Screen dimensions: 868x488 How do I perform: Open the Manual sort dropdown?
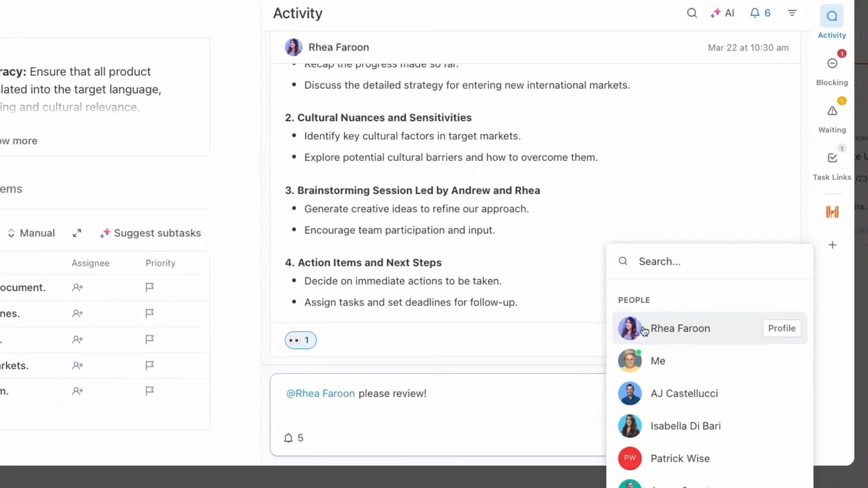click(31, 233)
